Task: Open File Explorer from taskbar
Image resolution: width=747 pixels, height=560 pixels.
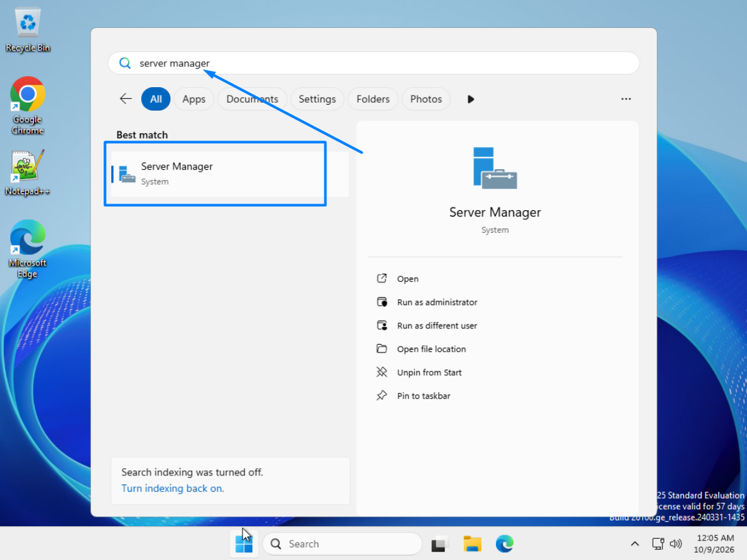Action: click(472, 544)
